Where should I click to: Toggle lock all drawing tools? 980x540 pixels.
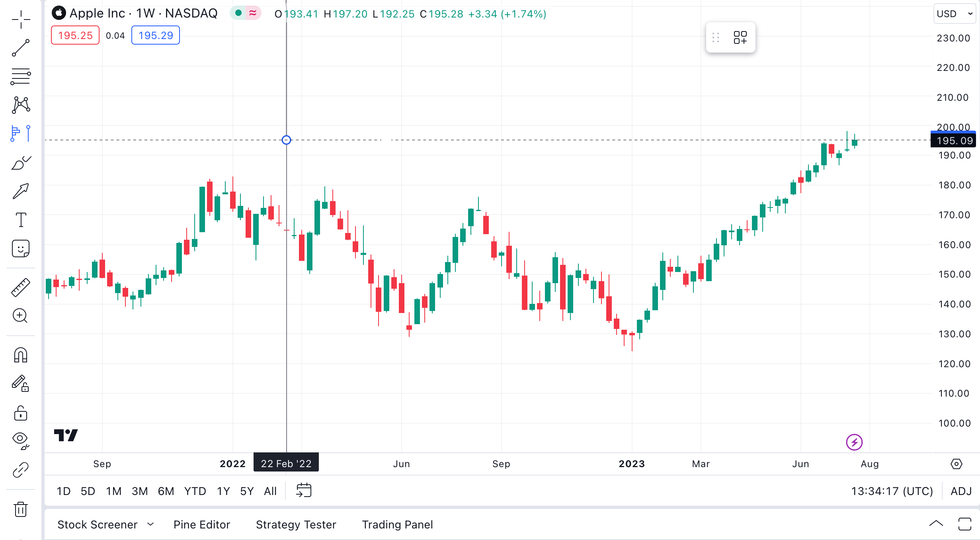(x=21, y=413)
